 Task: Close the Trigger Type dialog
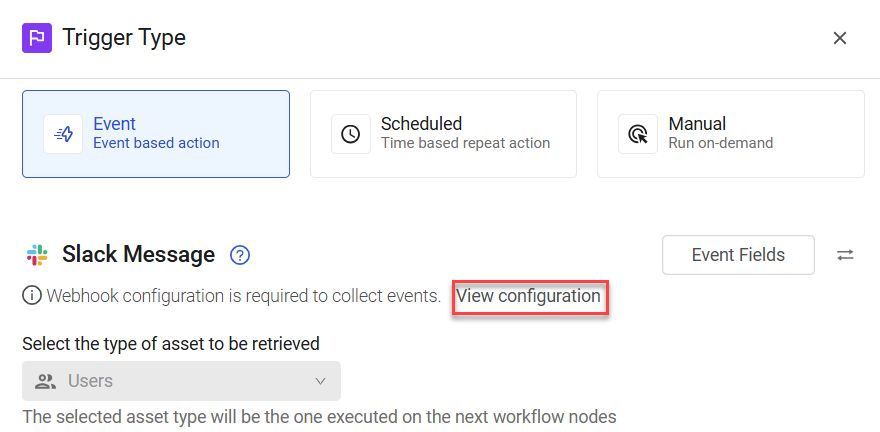click(840, 38)
